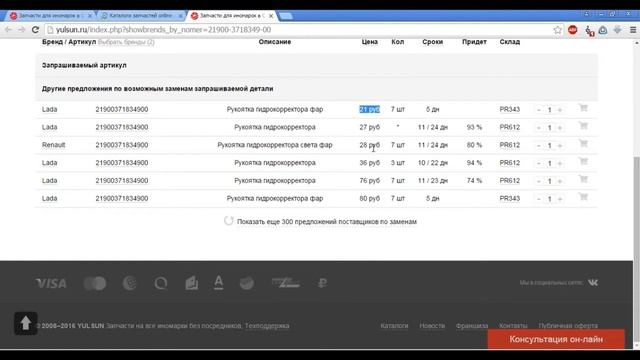This screenshot has width=640, height=360.
Task: Click the browser Back arrow
Action: pyautogui.click(x=8, y=30)
